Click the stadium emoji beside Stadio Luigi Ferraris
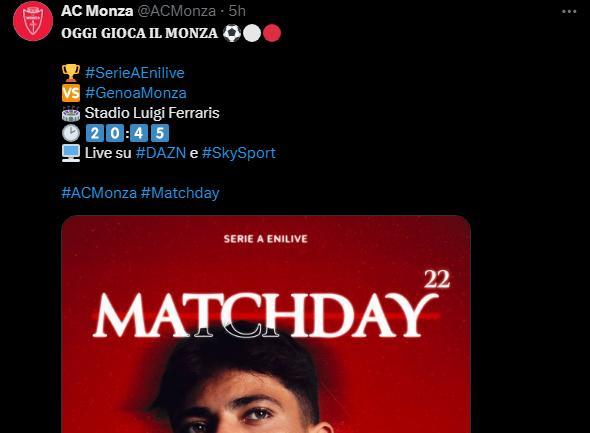The width and height of the screenshot is (590, 433). (71, 113)
